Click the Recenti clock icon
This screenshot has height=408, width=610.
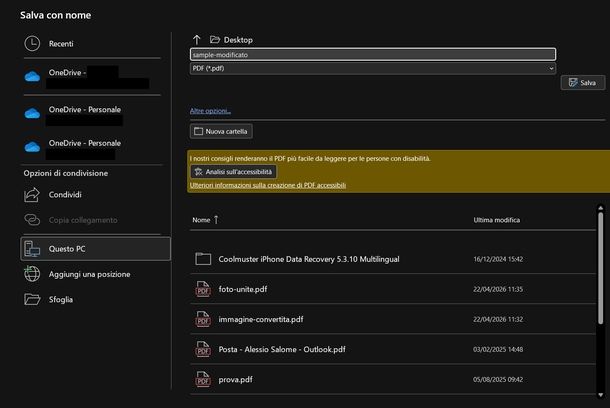[32, 44]
